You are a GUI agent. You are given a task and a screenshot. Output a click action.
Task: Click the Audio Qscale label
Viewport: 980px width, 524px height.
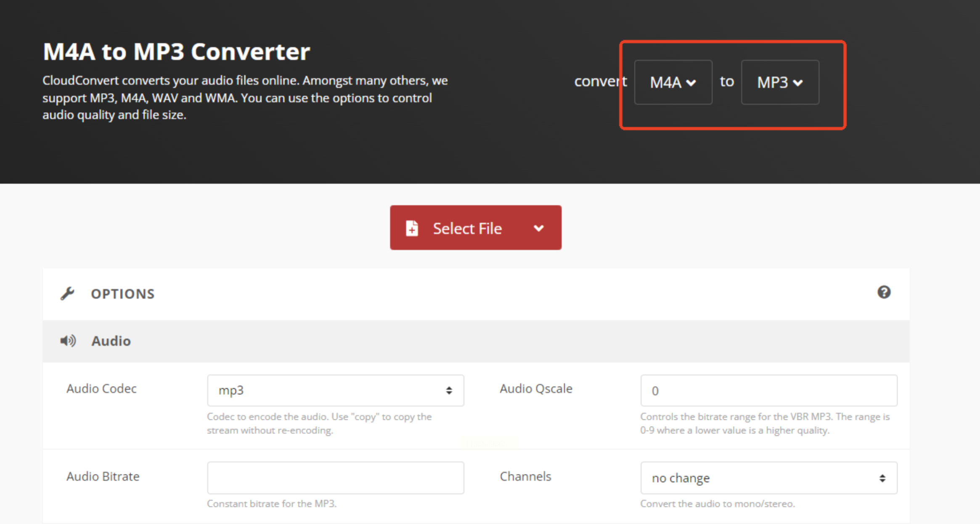(536, 389)
